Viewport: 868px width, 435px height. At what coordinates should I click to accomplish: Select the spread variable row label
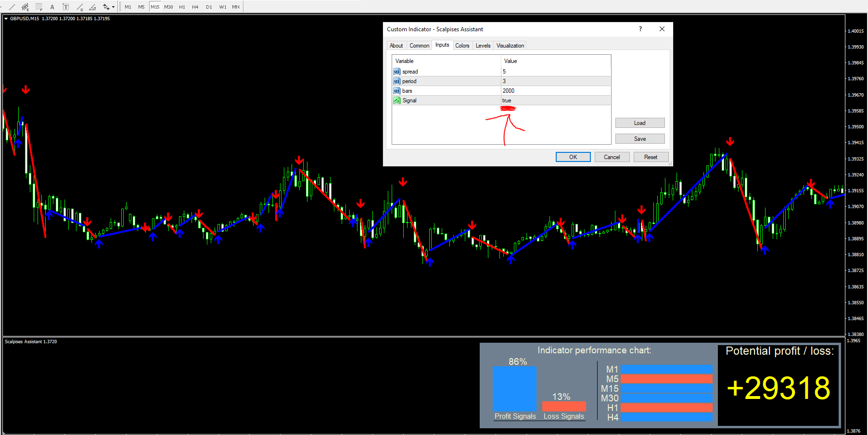coord(410,72)
